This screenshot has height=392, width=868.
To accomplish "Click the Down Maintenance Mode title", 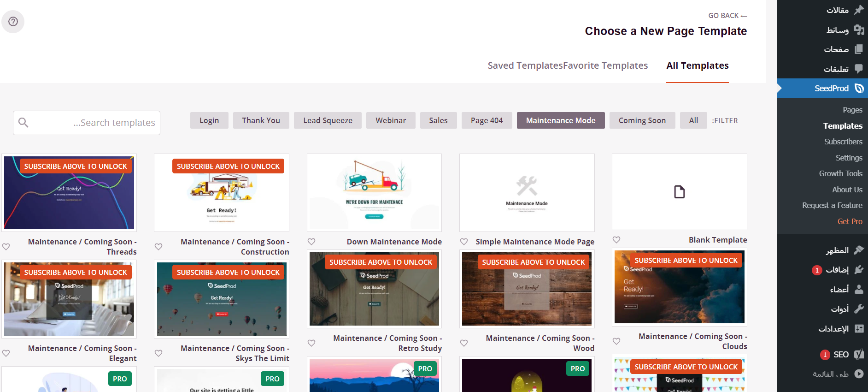I will tap(394, 242).
